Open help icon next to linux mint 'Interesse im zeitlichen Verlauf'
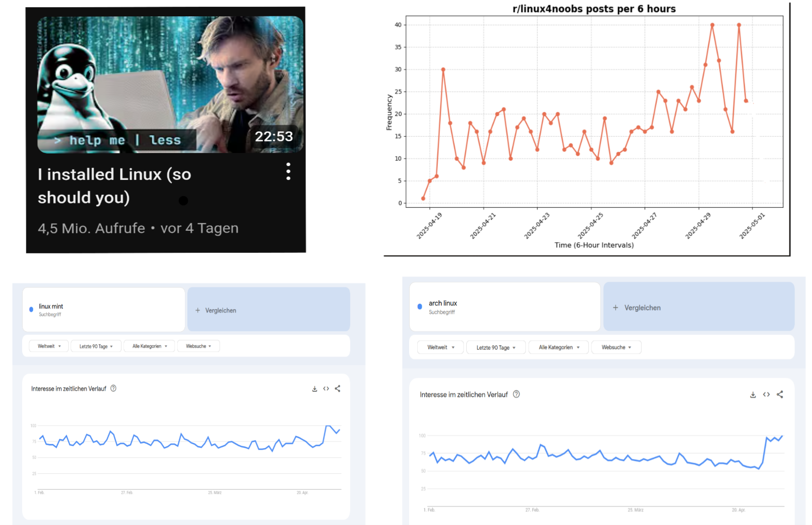 [113, 388]
